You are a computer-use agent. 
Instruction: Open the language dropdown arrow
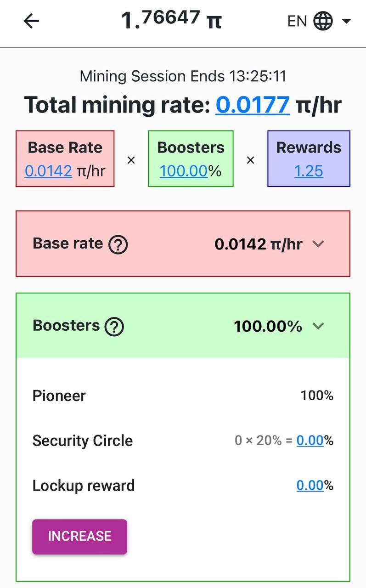point(347,21)
